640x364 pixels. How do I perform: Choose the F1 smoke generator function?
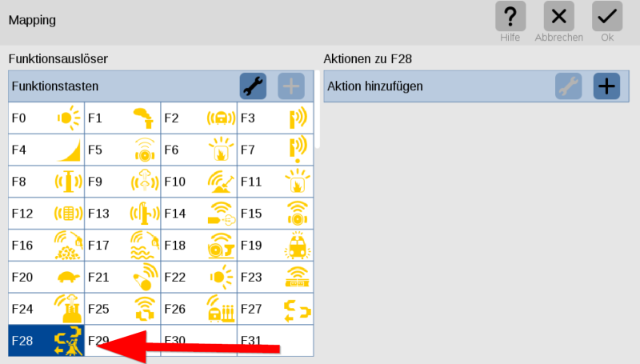(122, 118)
